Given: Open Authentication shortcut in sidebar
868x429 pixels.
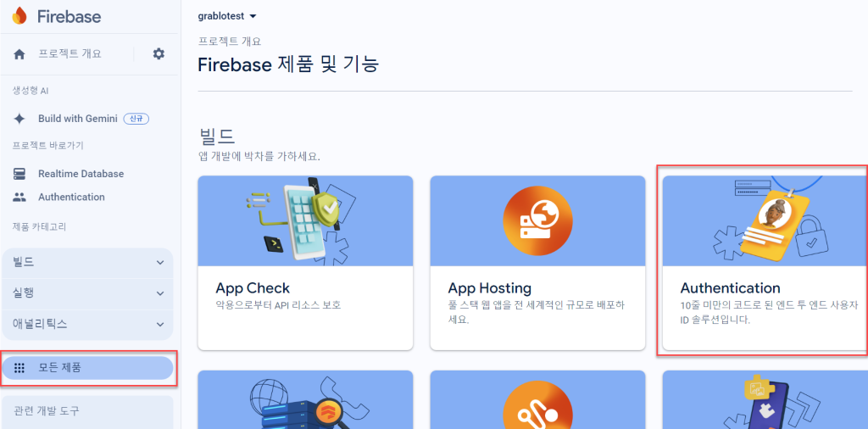Looking at the screenshot, I should (x=71, y=197).
